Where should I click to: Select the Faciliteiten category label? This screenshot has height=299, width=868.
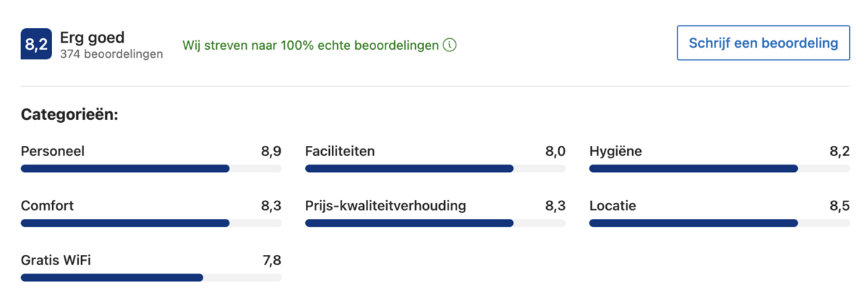pos(340,152)
